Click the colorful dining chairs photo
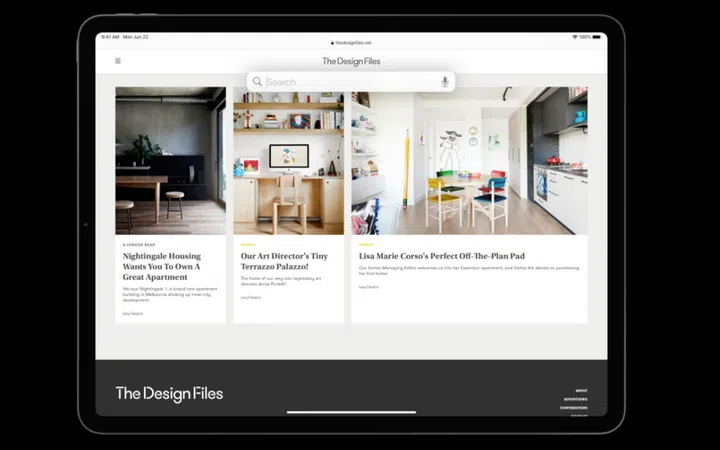Image resolution: width=720 pixels, height=450 pixels. tap(469, 160)
